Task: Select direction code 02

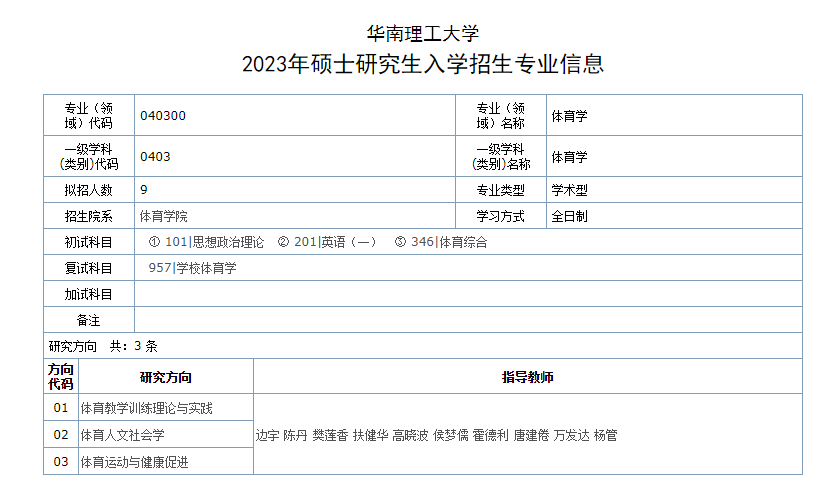Action: pyautogui.click(x=61, y=435)
